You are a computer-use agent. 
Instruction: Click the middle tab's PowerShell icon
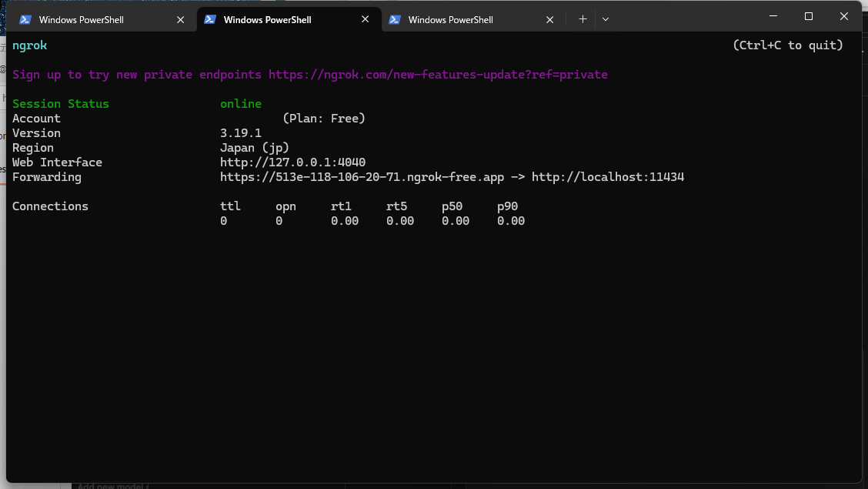(x=210, y=19)
